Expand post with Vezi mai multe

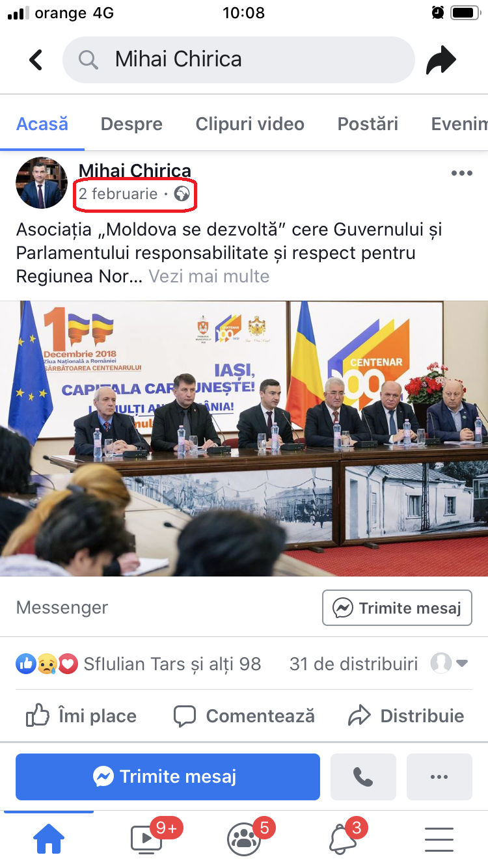pos(209,276)
